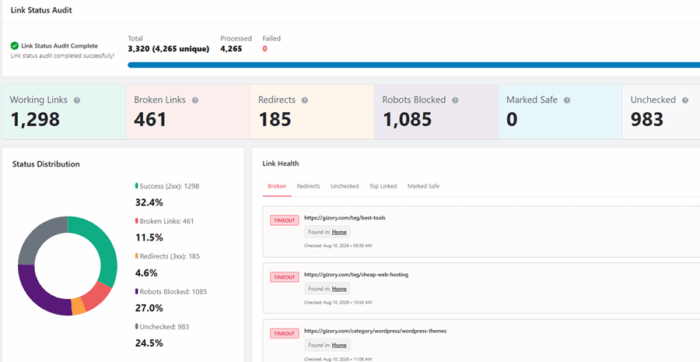Click the Redirects 185 card
Viewport: 700px width, 362px height.
(312, 112)
